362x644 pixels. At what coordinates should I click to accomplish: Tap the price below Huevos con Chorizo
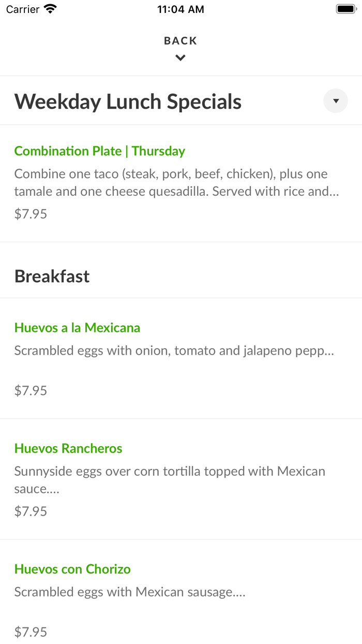click(31, 632)
